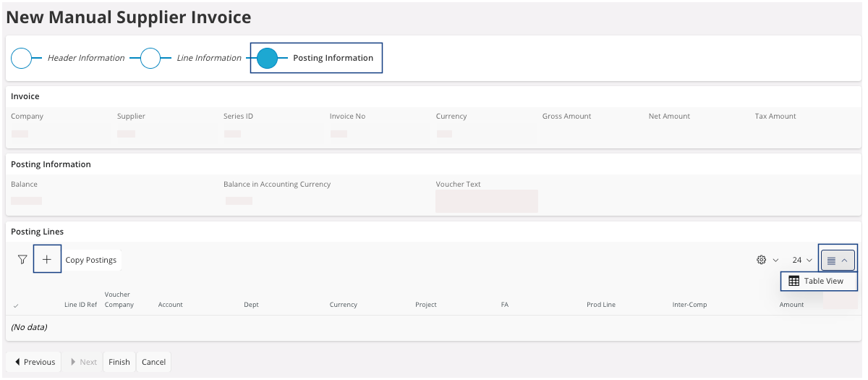Click the Project column header
Screen dimensions: 868x380
(426, 305)
